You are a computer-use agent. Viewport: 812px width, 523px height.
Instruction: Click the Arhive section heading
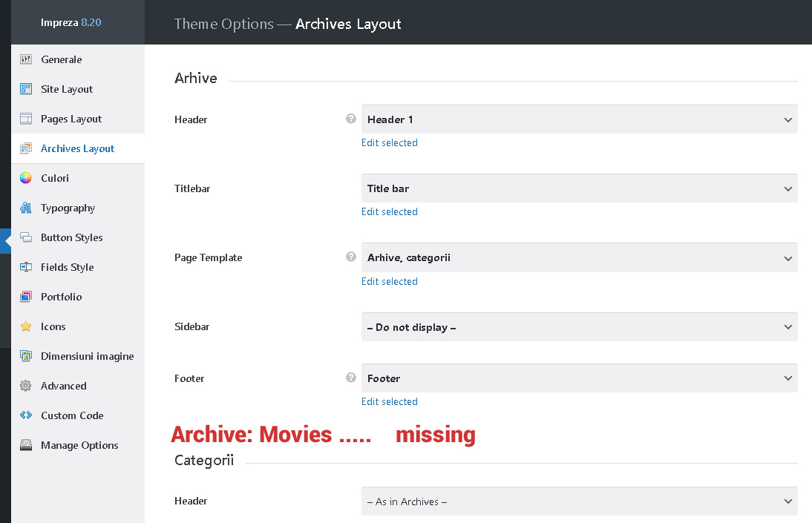(196, 78)
